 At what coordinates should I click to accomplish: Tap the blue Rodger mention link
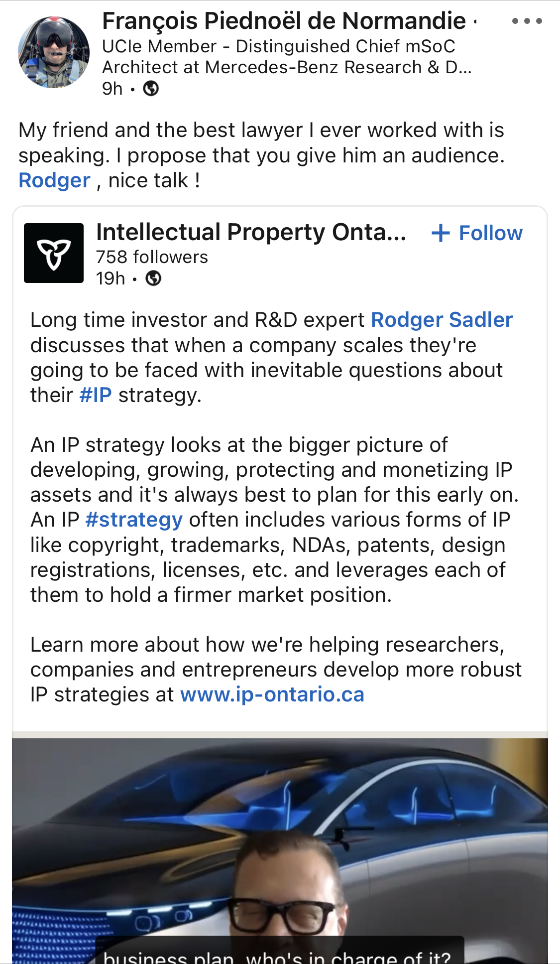point(54,180)
